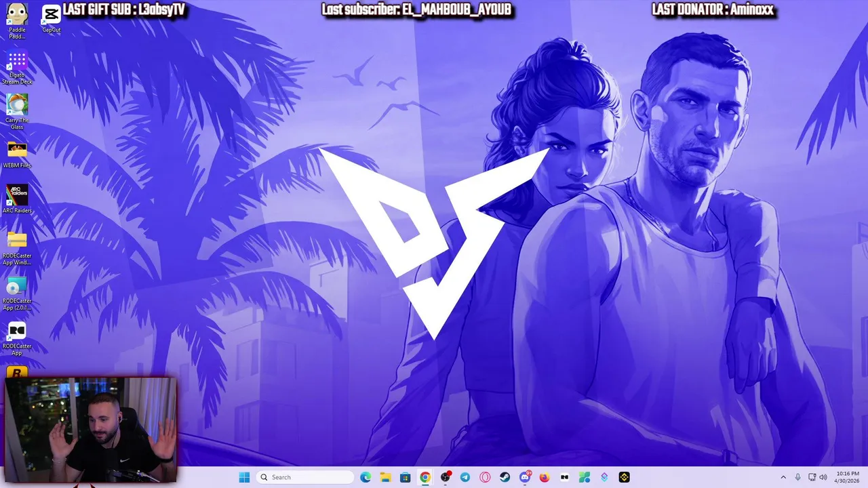868x488 pixels.
Task: Open the WEBM Files folder
Action: (x=17, y=155)
